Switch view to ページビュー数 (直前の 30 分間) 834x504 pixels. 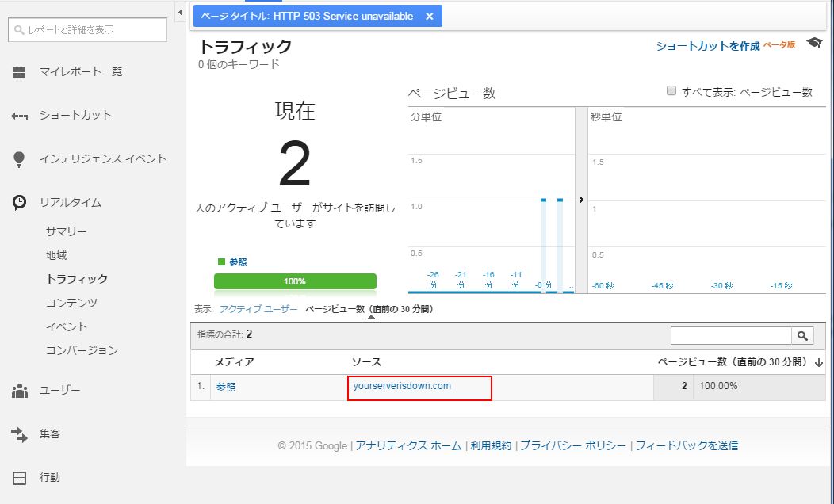point(369,309)
